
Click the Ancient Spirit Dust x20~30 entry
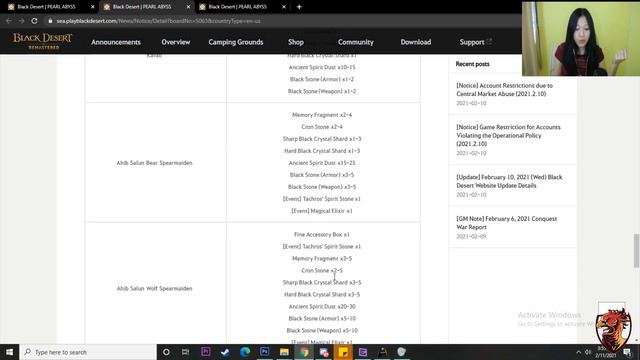[x=322, y=306]
